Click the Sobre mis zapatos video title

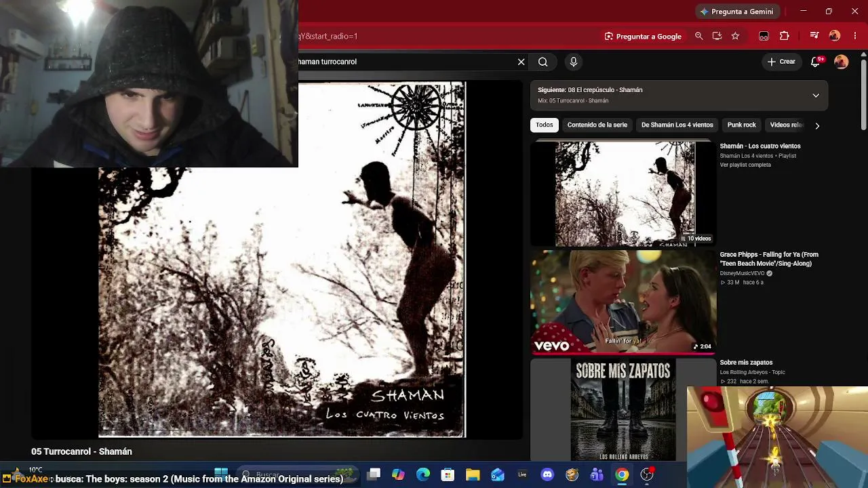[x=746, y=363]
